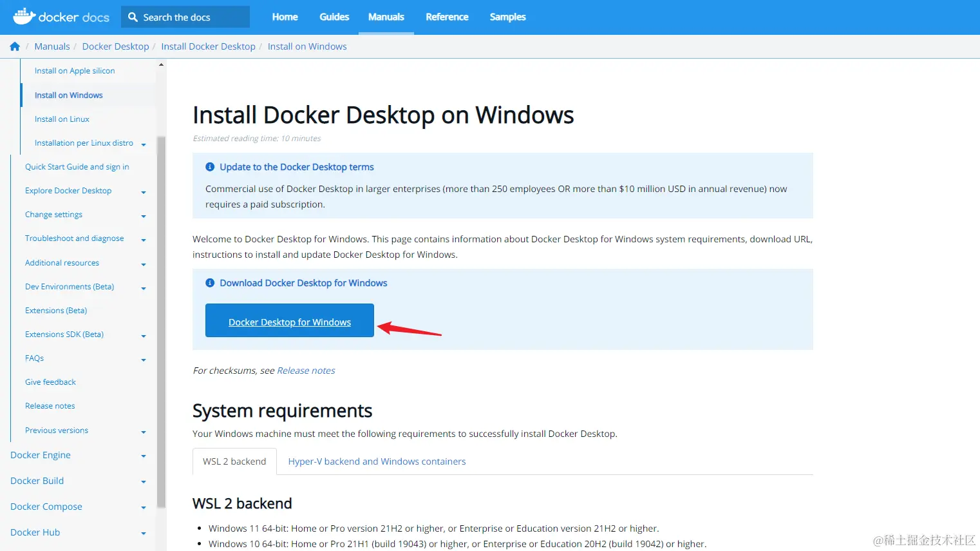
Task: Expand the FAQs section arrow
Action: [x=144, y=360]
